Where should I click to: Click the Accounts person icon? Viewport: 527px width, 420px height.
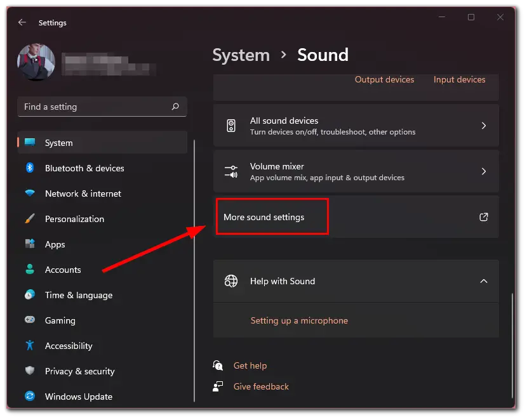tap(30, 269)
